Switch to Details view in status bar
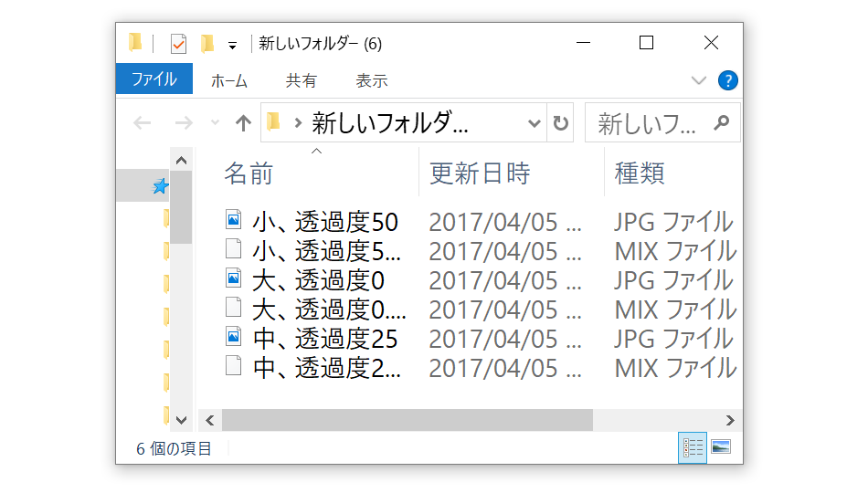This screenshot has width=868, height=493. 693,447
